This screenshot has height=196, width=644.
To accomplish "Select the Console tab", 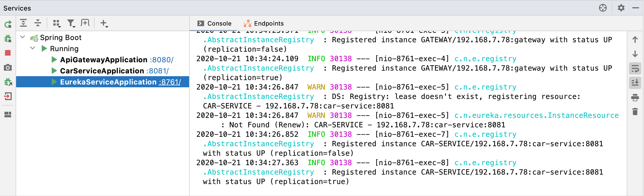I will (x=214, y=23).
